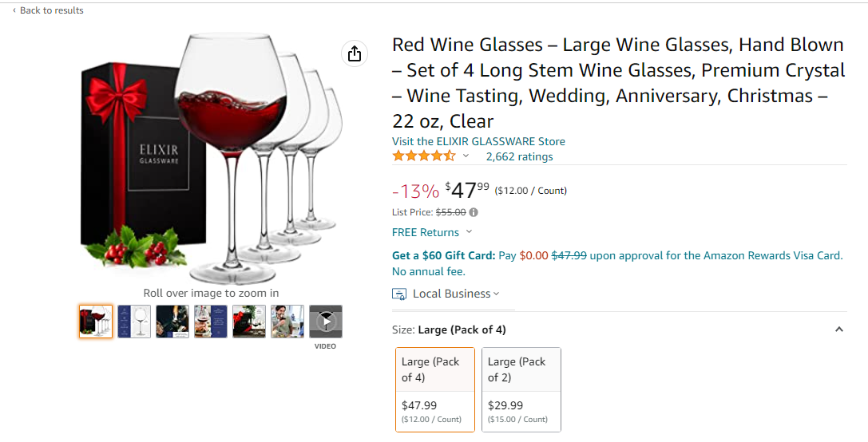The image size is (868, 442).
Task: Expand the Local Business chevron
Action: [x=497, y=294]
